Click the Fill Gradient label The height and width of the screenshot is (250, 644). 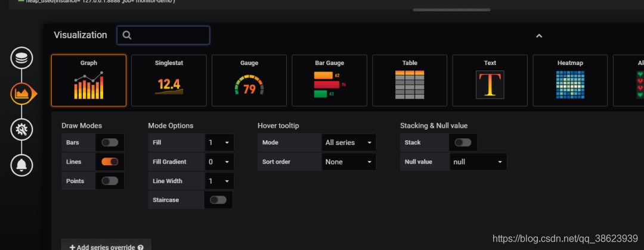pos(169,162)
